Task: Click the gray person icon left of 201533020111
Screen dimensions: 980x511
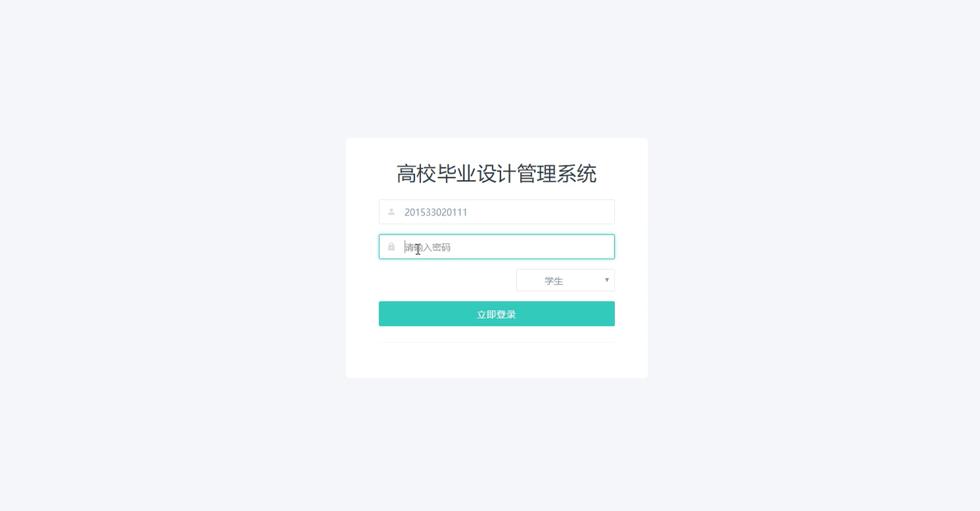Action: 391,212
